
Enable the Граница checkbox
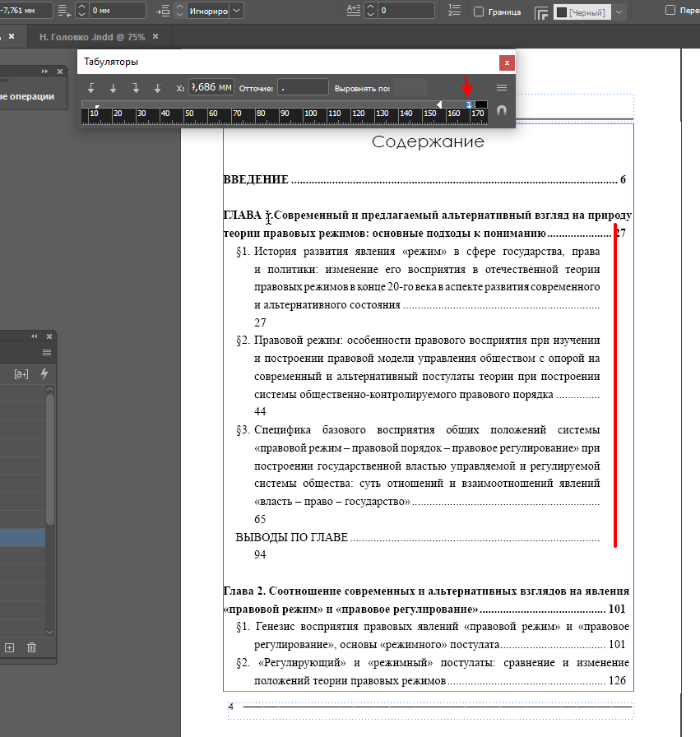(x=479, y=12)
